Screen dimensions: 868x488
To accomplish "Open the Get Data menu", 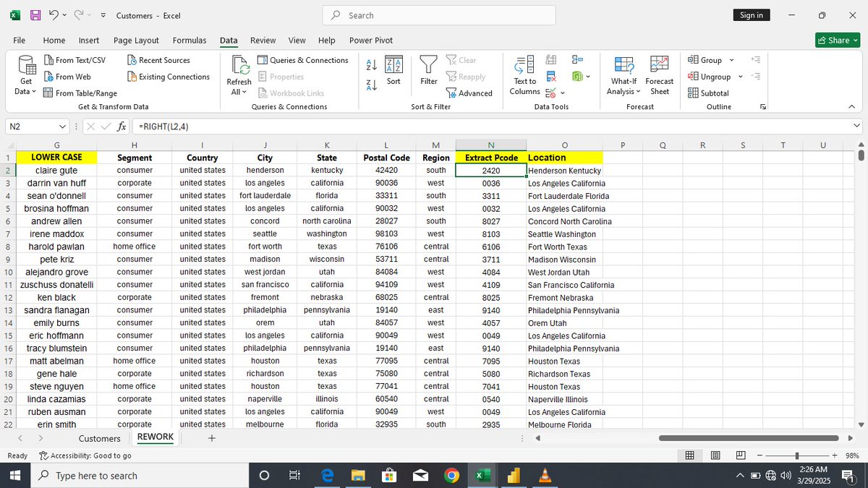I will pos(26,77).
